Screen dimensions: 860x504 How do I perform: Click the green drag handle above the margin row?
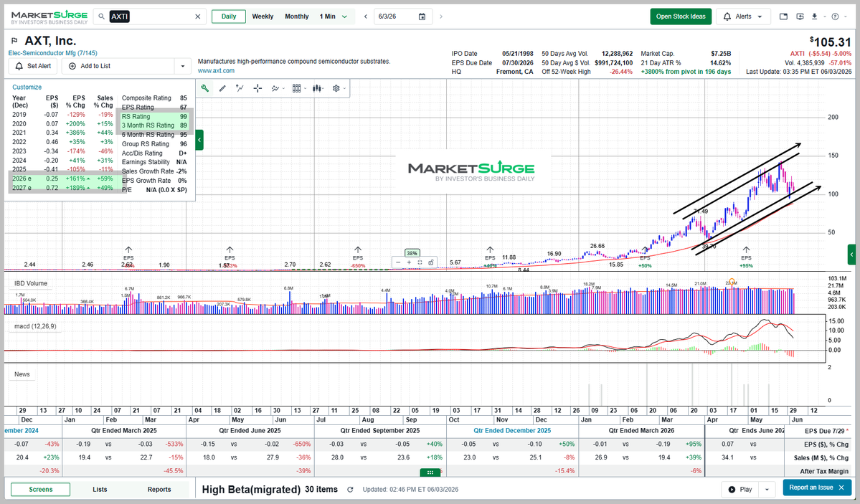[x=430, y=472]
